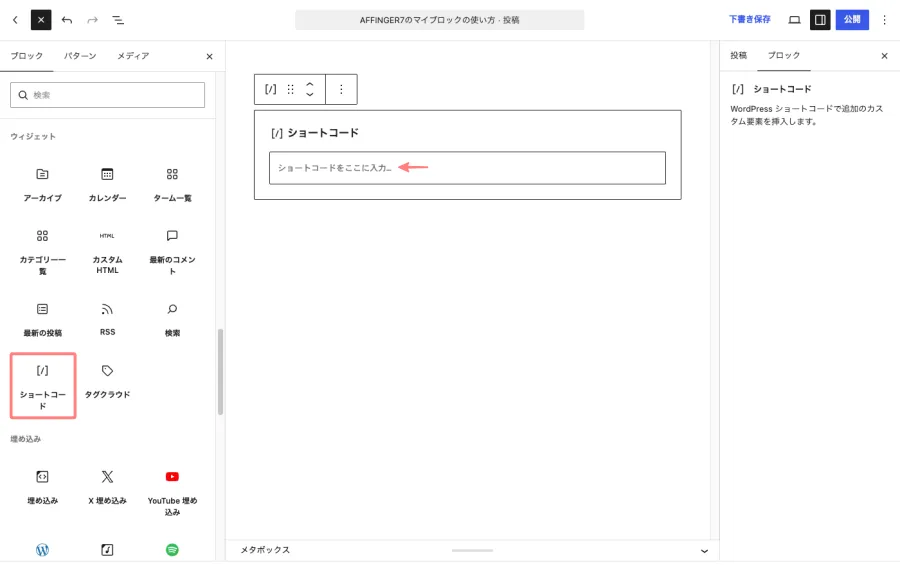Click the shortcode block type icon in toolbar

tap(270, 89)
